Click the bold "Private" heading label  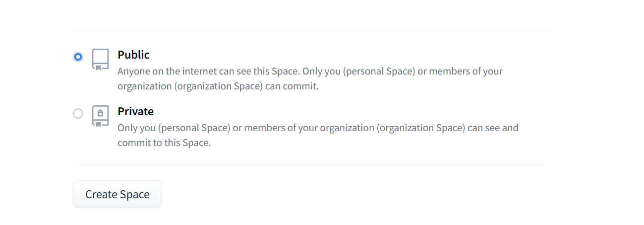click(135, 111)
